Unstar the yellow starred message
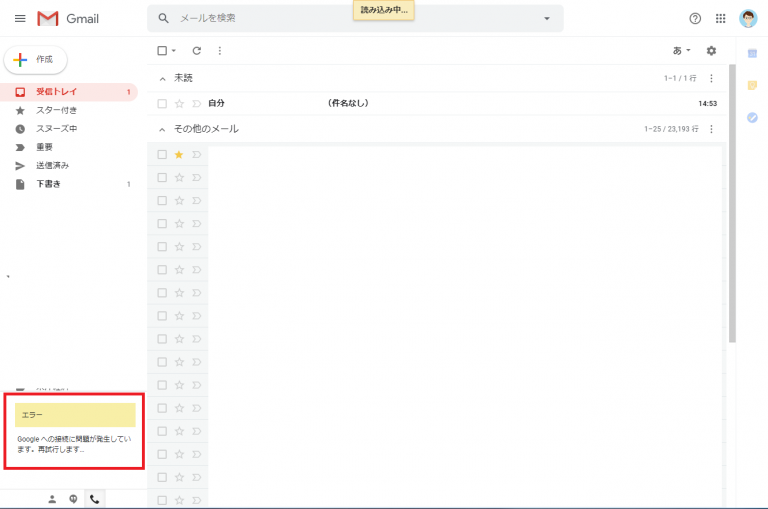The width and height of the screenshot is (768, 509). [179, 154]
